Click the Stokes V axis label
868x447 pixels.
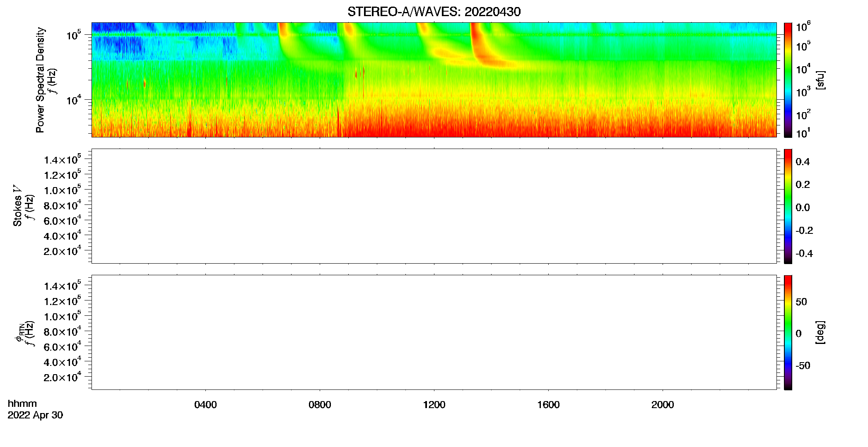pyautogui.click(x=18, y=206)
